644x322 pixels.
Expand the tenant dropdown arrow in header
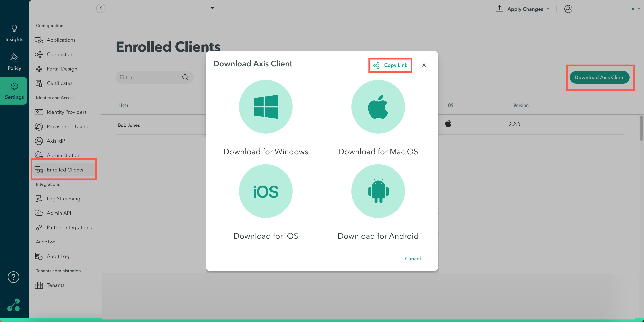click(212, 8)
